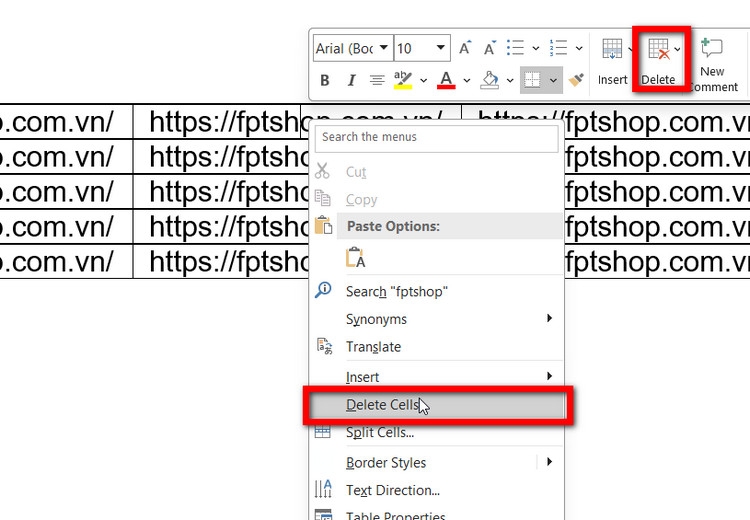Click the Delete table icon
The height and width of the screenshot is (520, 750).
(659, 48)
